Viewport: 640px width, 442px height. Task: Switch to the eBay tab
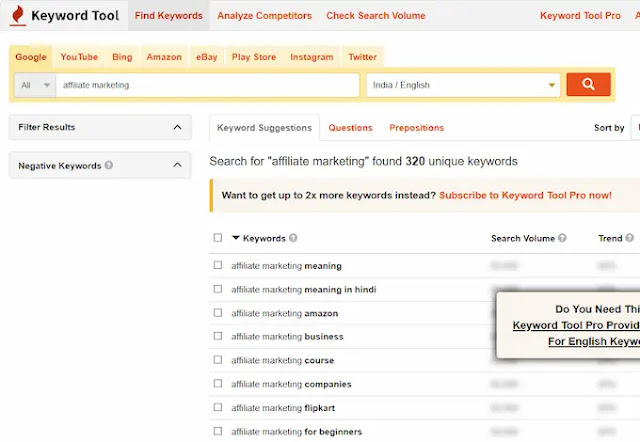207,57
